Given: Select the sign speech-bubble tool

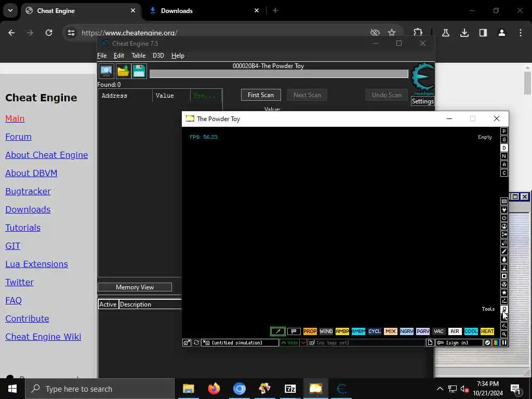Looking at the screenshot, I should [x=294, y=331].
